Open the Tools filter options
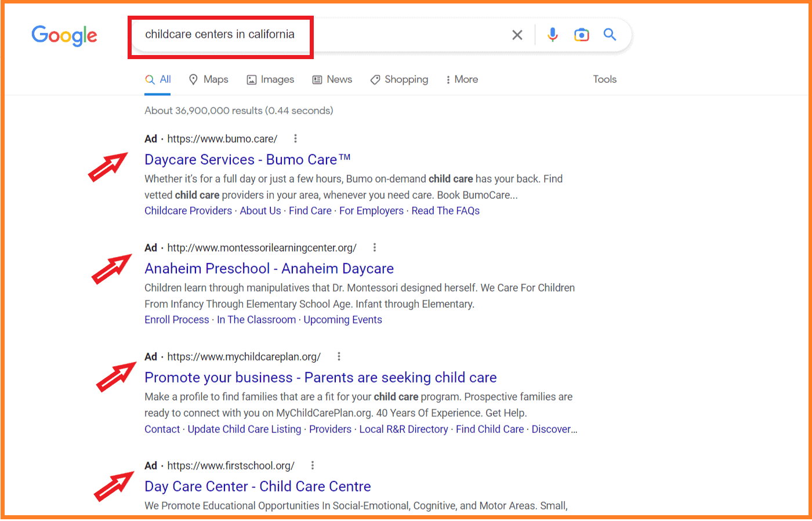This screenshot has width=812, height=521. click(604, 79)
